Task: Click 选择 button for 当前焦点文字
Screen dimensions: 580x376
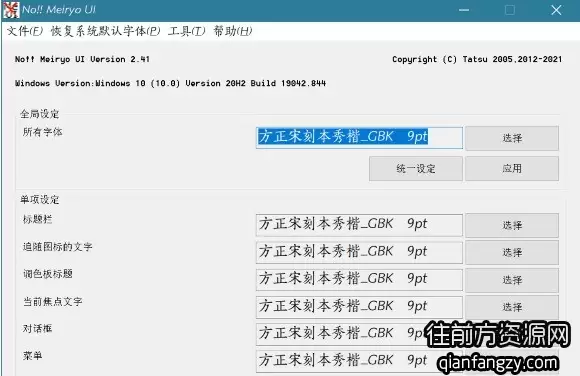Action: click(x=512, y=307)
